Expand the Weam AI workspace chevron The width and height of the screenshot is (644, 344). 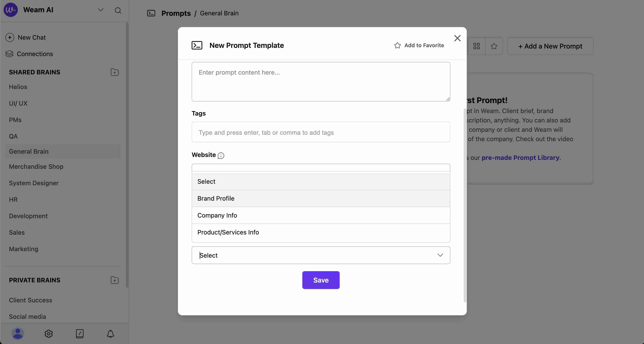[100, 10]
